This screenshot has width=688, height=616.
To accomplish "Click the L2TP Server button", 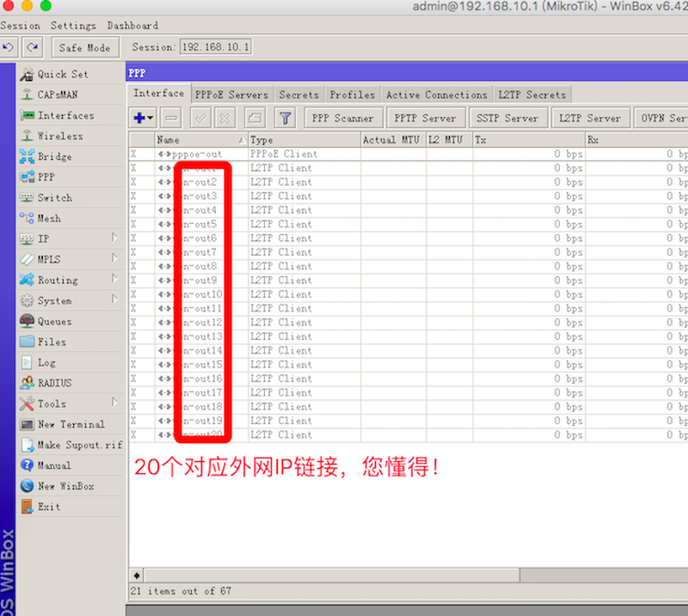I will pos(589,118).
